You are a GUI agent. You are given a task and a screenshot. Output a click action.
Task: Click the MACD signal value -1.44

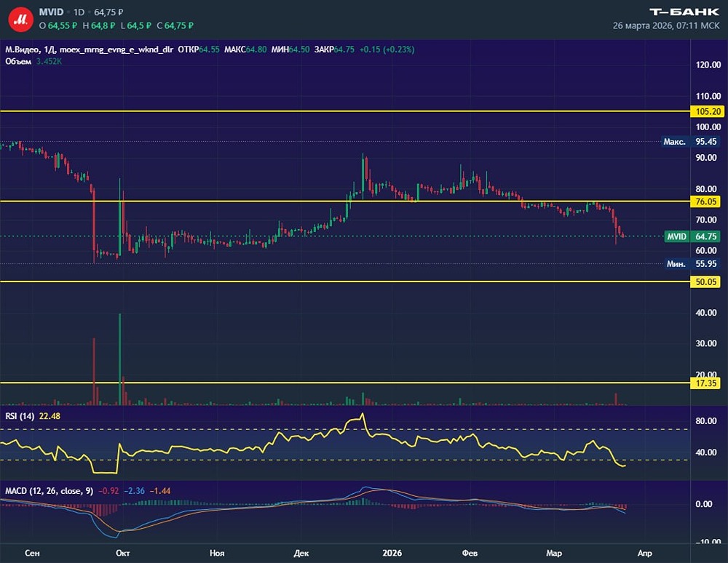pyautogui.click(x=161, y=491)
